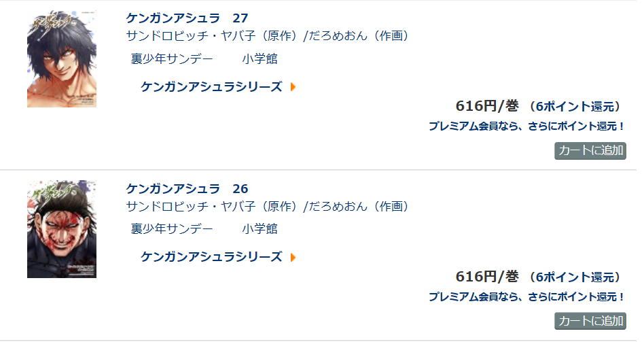Click premium member point notice for volume 26

click(x=526, y=296)
